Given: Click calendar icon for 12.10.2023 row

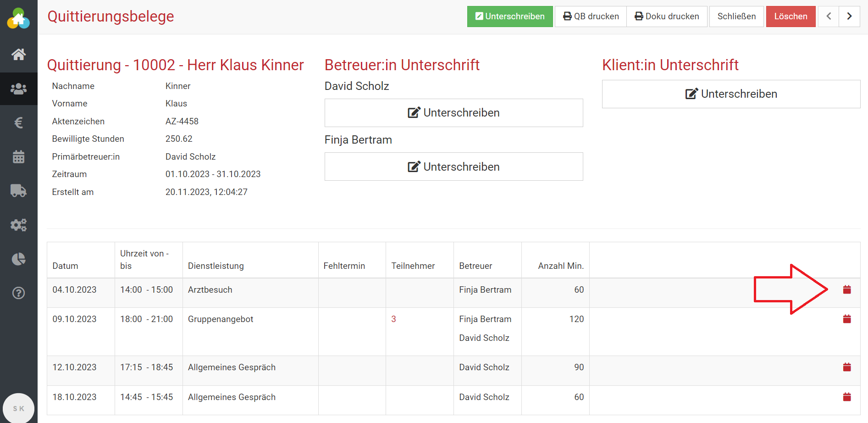Looking at the screenshot, I should pos(846,367).
